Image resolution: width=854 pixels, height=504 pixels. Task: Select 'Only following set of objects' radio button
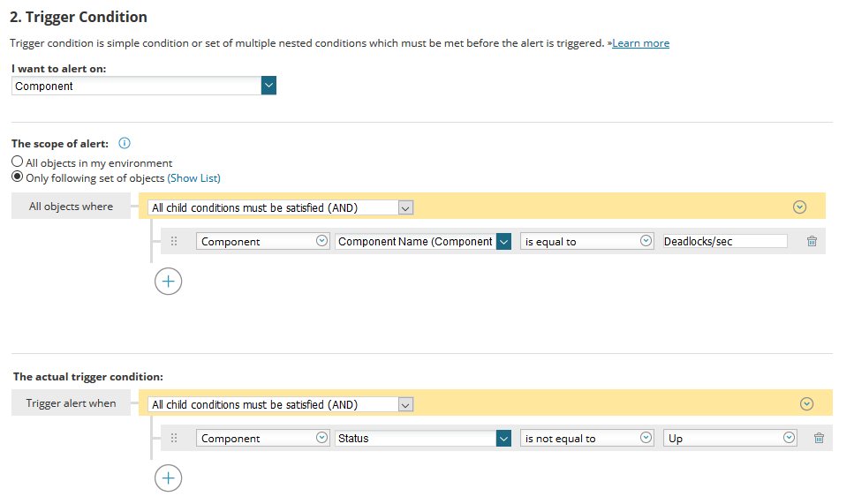click(18, 177)
